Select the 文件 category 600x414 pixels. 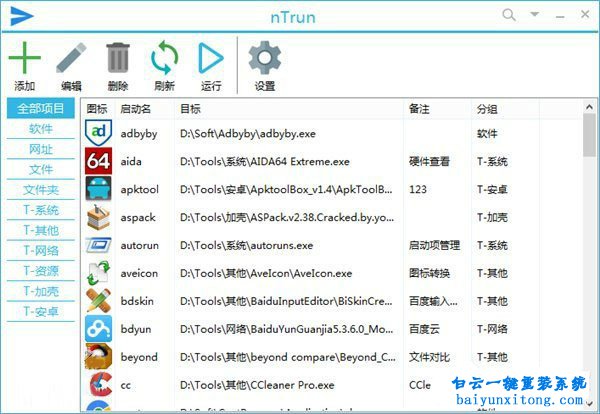coord(41,169)
